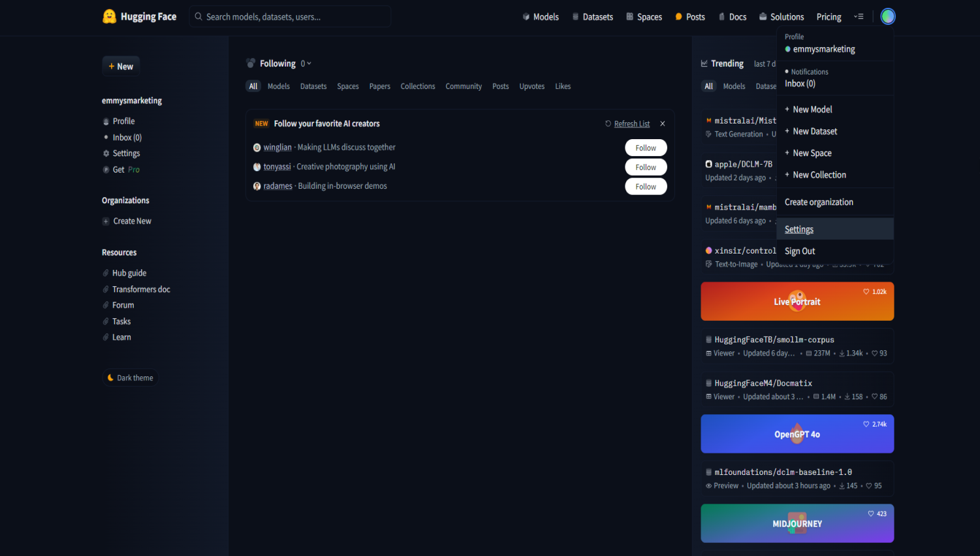Click the Models cube icon in navbar
Image resolution: width=980 pixels, height=556 pixels.
[526, 17]
